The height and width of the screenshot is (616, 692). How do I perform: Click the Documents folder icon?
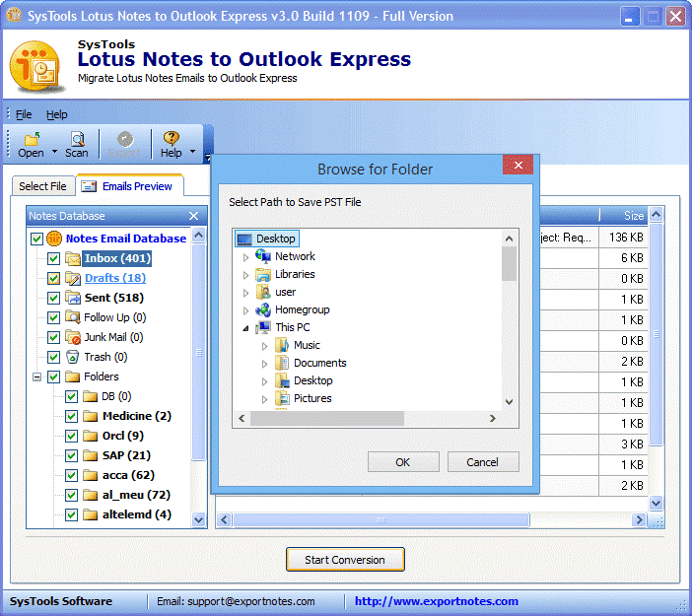click(x=282, y=363)
